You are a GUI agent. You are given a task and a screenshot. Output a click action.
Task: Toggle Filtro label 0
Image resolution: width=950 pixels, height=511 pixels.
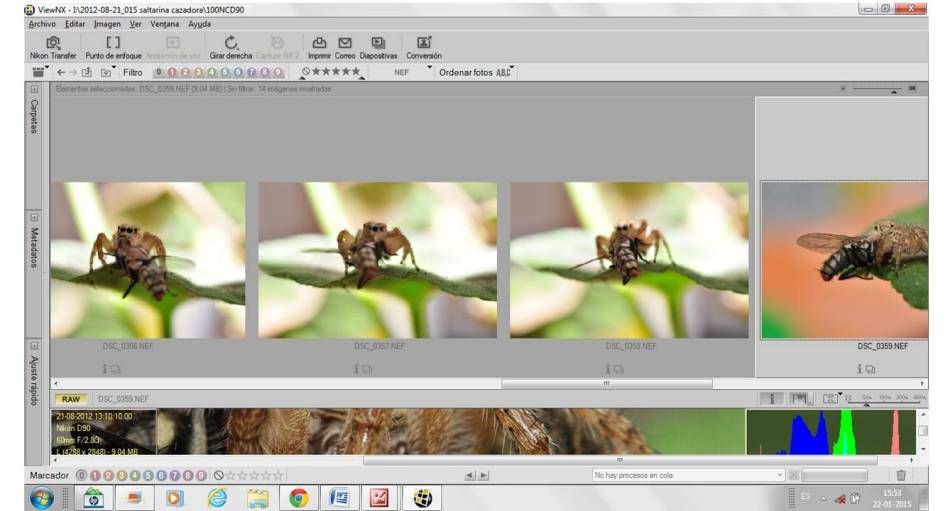(159, 72)
